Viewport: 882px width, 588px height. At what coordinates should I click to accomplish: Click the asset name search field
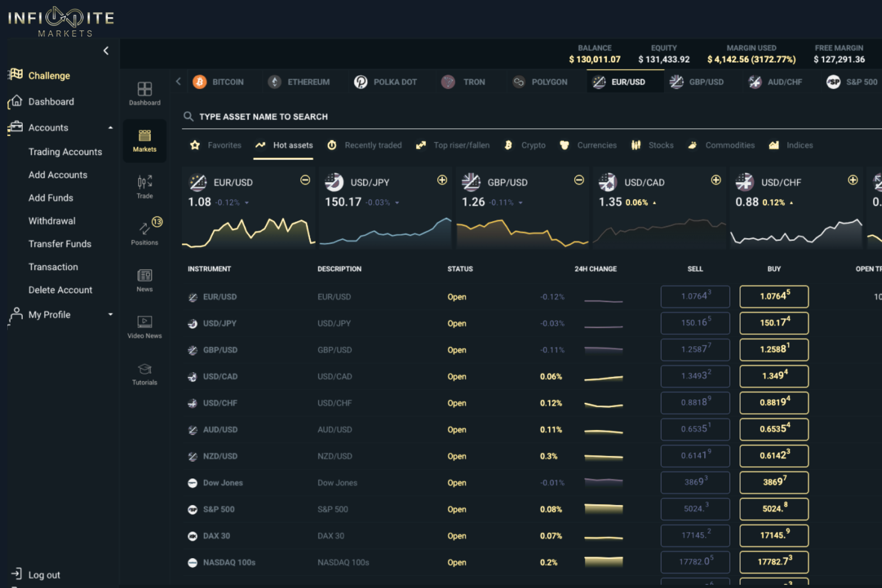[x=532, y=116]
